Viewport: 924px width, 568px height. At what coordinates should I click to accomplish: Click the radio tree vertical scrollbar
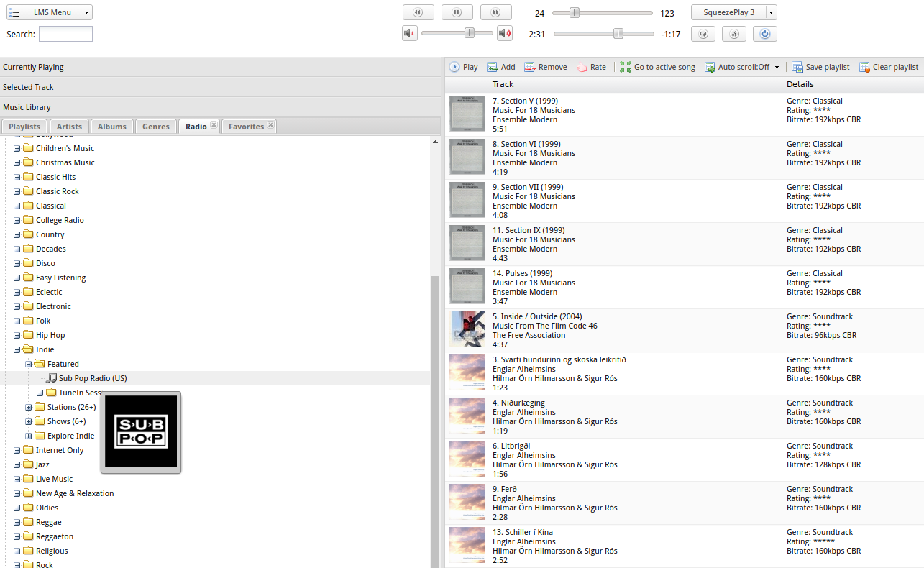pyautogui.click(x=435, y=421)
